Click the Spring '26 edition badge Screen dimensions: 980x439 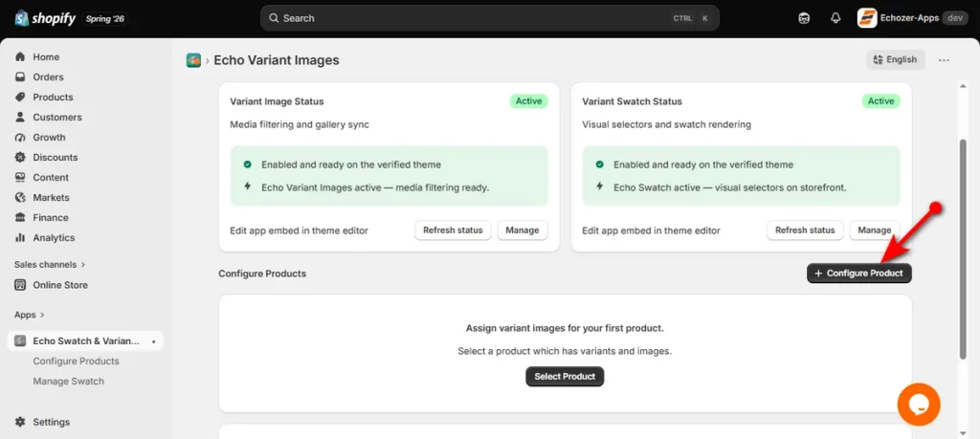pyautogui.click(x=105, y=18)
